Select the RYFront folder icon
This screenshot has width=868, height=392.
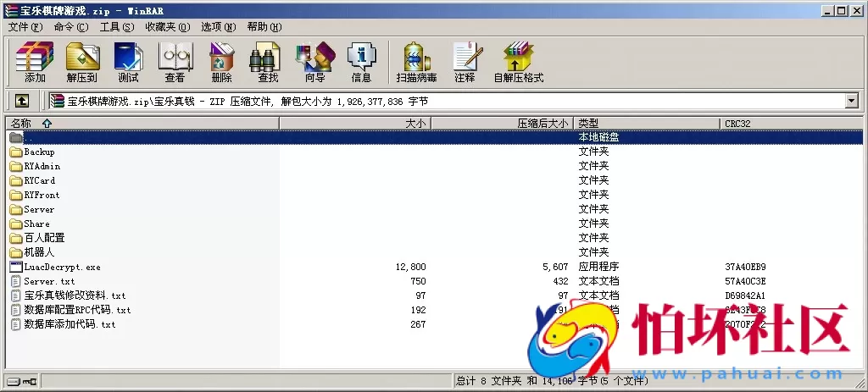(16, 195)
